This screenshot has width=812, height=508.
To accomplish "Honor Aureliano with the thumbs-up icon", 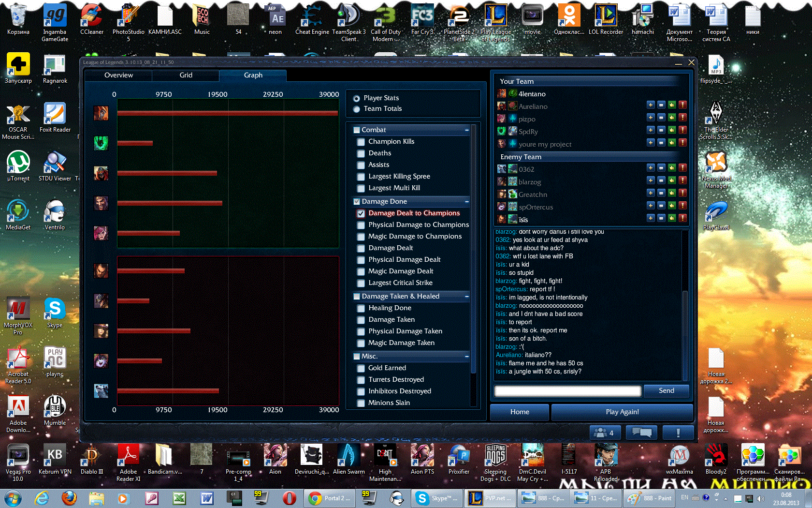I will 672,105.
